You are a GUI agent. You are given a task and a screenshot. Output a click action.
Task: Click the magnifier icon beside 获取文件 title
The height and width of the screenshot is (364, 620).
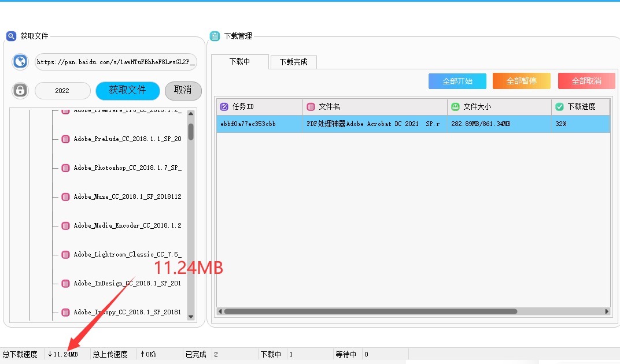coord(11,36)
